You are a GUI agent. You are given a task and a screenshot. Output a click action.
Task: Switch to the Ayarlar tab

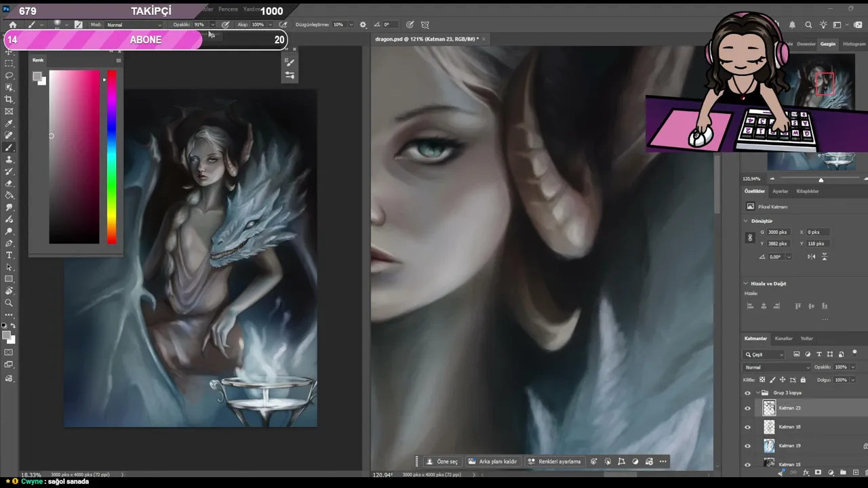pyautogui.click(x=781, y=191)
